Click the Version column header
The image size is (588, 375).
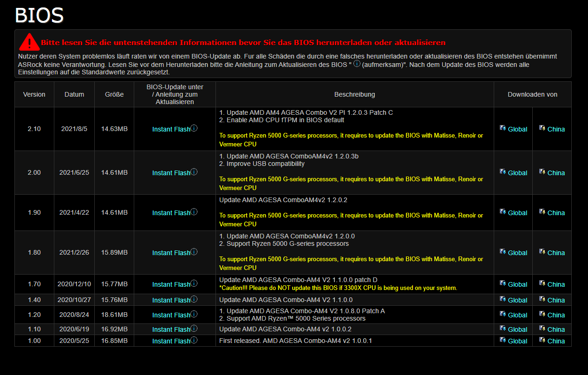[34, 94]
